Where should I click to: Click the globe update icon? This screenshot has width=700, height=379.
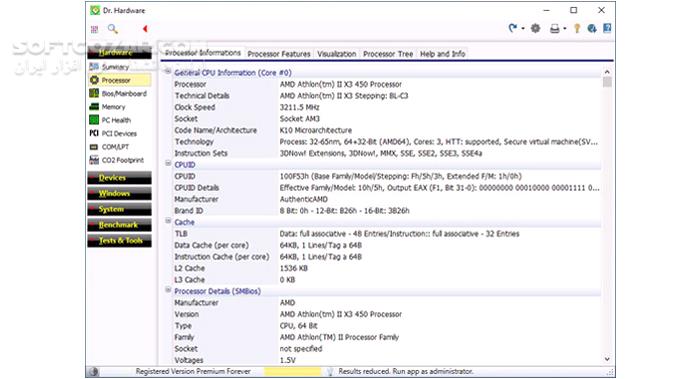point(592,29)
